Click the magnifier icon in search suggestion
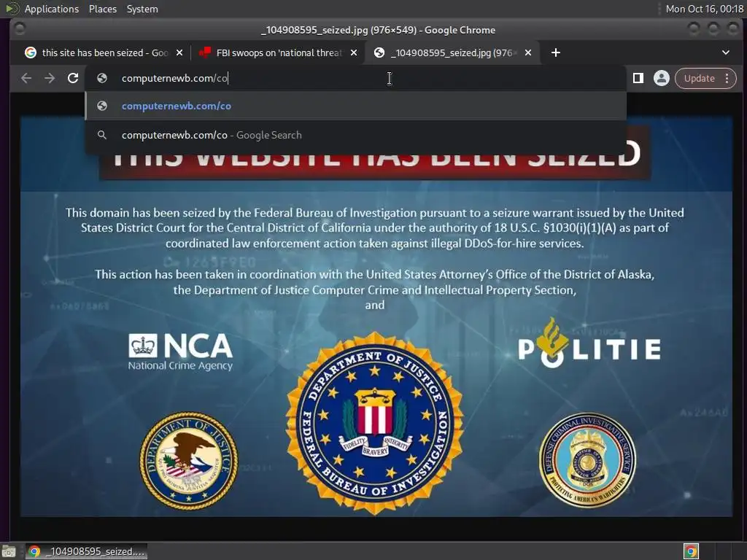The image size is (747, 560). click(102, 135)
